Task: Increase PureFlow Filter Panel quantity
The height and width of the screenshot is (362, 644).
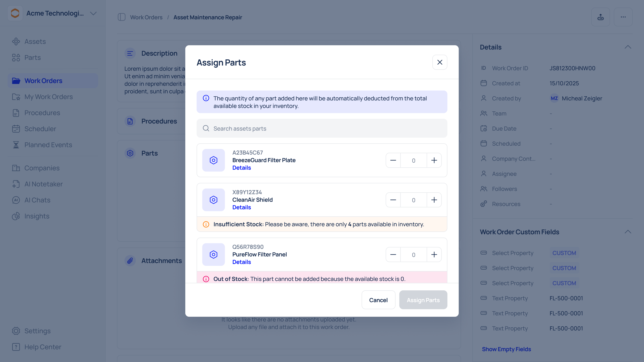Action: coord(434,255)
